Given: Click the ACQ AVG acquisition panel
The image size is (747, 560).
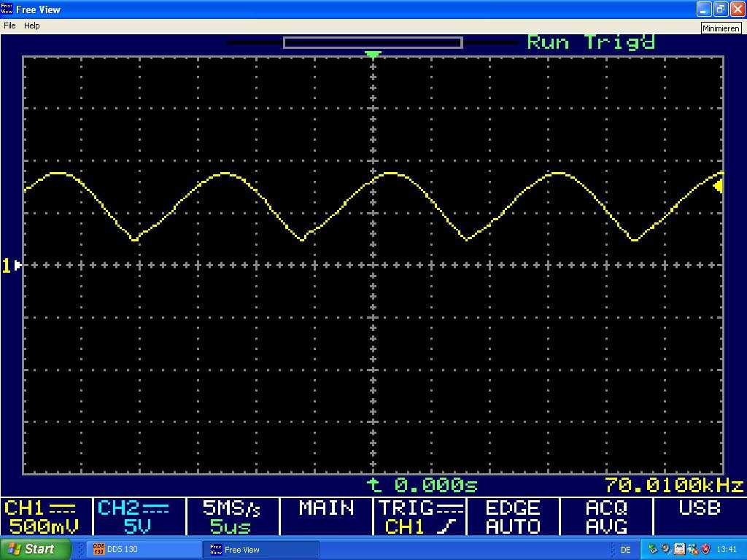Looking at the screenshot, I should 606,517.
